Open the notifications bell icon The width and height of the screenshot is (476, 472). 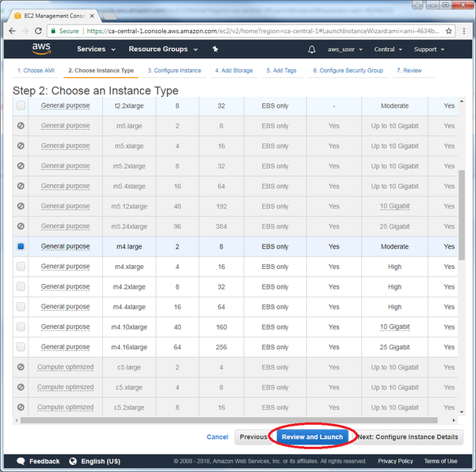pyautogui.click(x=312, y=50)
